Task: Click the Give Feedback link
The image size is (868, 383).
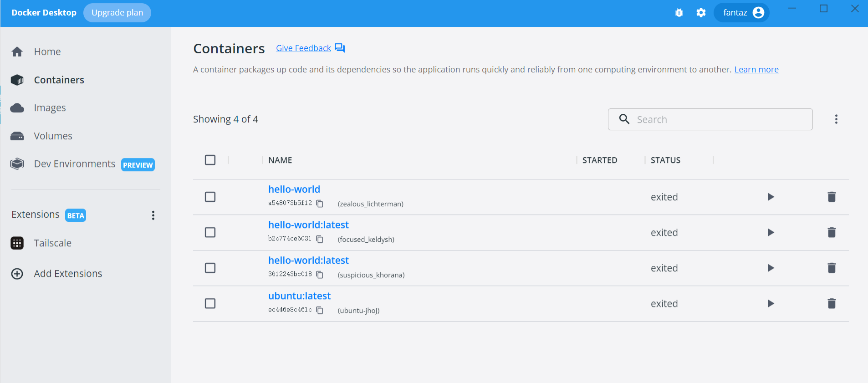Action: [x=303, y=48]
